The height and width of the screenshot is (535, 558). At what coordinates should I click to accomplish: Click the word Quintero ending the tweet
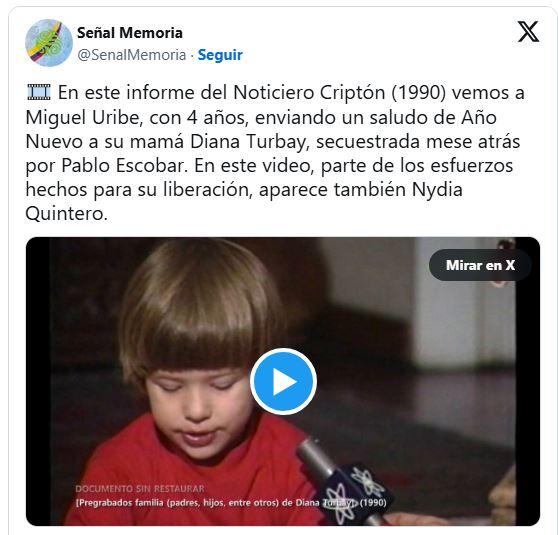(x=66, y=214)
